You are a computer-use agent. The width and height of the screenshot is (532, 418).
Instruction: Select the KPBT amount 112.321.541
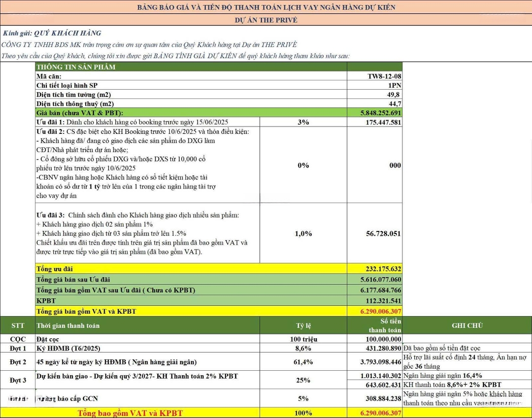click(381, 300)
